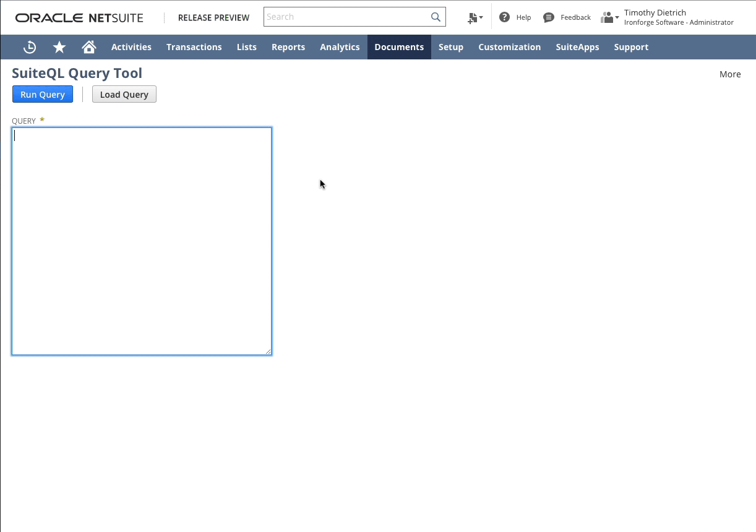Expand the quick create dropdown arrow
This screenshot has height=532, width=756.
click(x=481, y=19)
